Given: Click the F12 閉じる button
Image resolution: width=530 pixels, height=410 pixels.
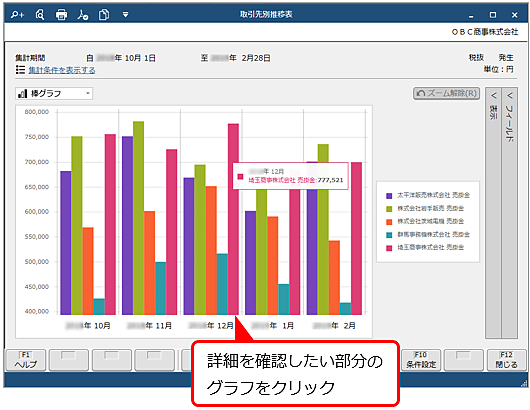Looking at the screenshot, I should (x=506, y=360).
